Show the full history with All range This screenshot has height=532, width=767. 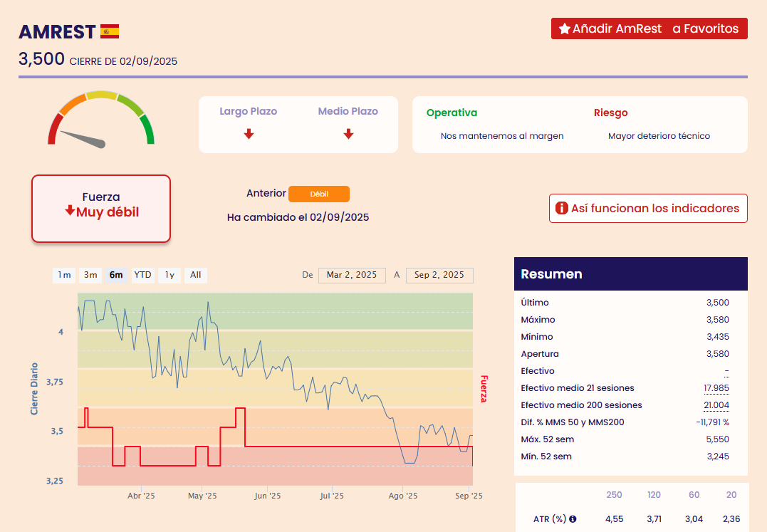[x=196, y=275]
